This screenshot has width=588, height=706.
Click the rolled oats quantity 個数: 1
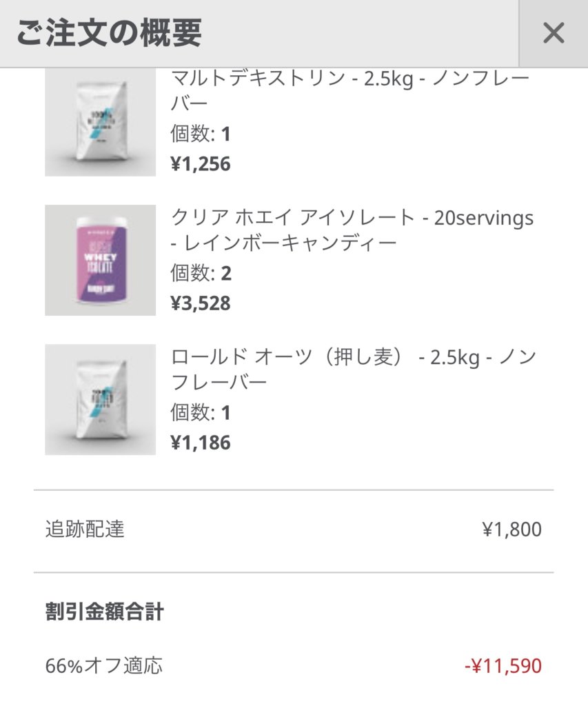click(x=201, y=412)
